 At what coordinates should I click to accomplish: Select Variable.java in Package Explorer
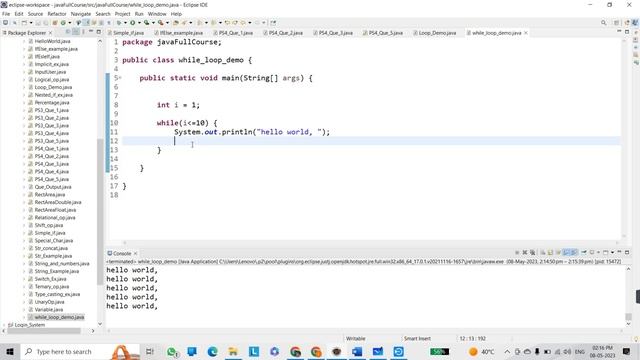[49, 309]
